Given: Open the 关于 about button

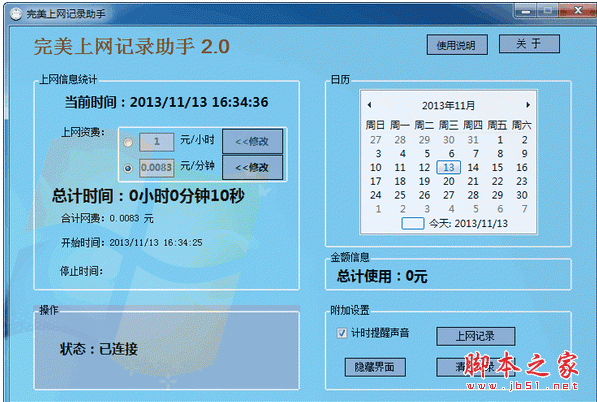Looking at the screenshot, I should coord(529,44).
